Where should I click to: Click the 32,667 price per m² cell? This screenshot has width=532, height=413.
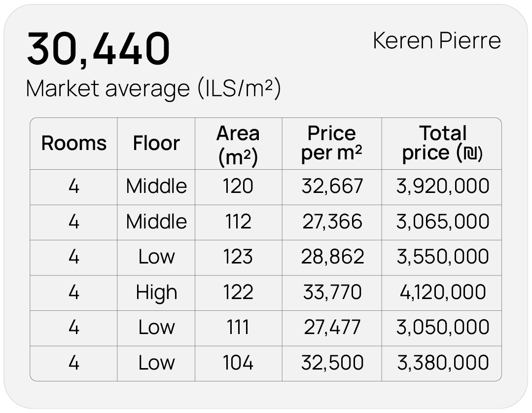click(x=332, y=187)
